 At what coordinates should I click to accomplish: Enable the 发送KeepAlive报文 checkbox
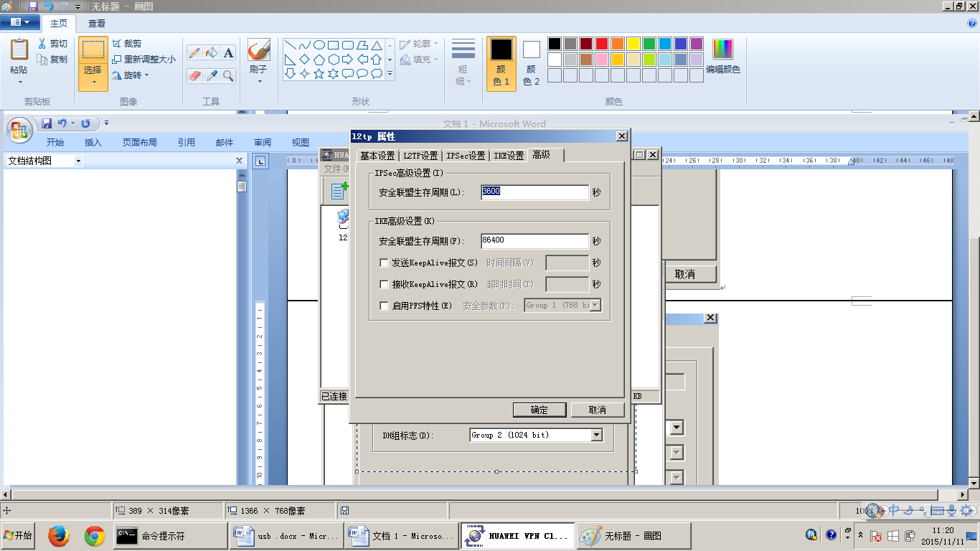click(385, 263)
